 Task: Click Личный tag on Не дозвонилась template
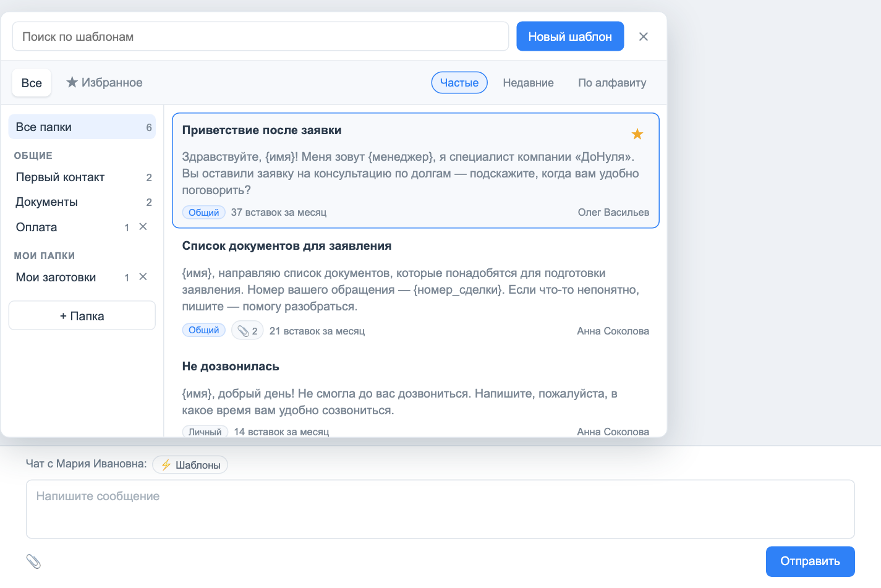[x=205, y=432]
